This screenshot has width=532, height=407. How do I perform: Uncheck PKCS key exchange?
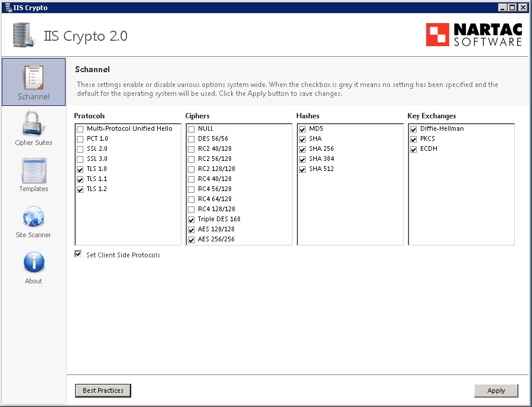[x=414, y=139]
